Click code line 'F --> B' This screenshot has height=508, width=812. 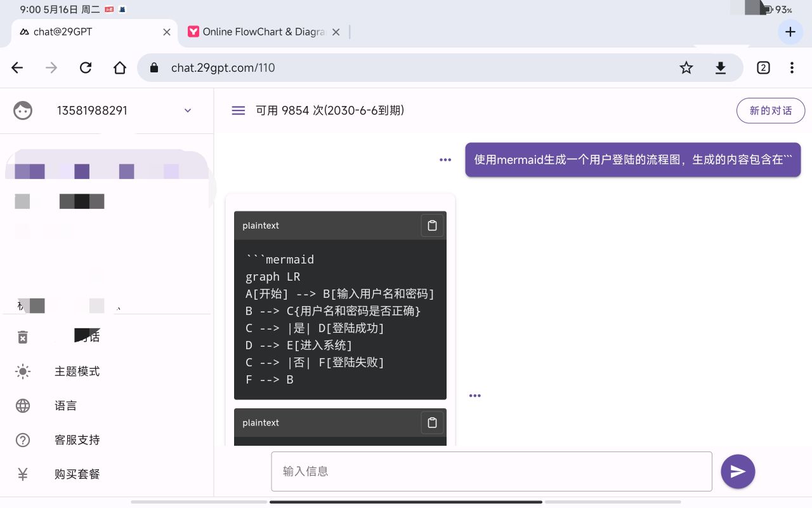[270, 380]
